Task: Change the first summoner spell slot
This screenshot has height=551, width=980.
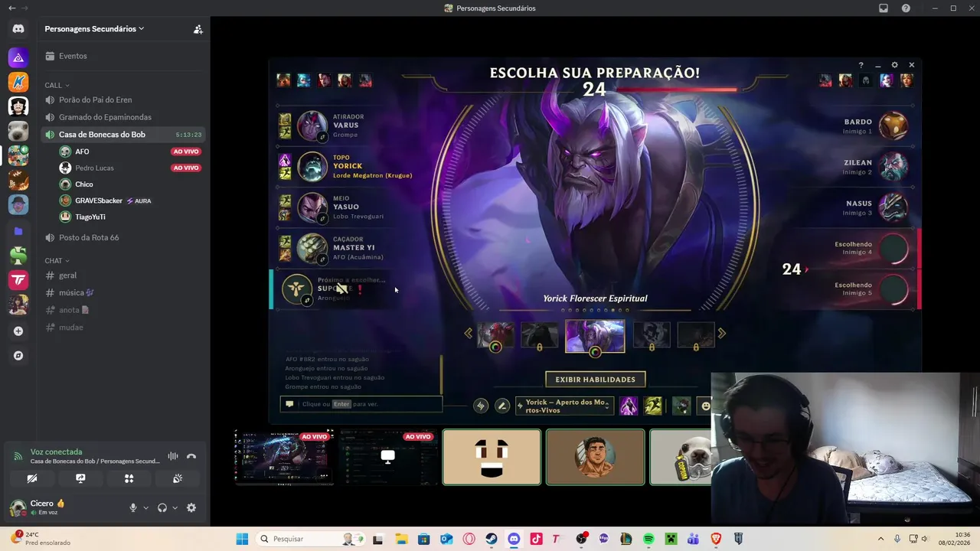Action: click(x=629, y=406)
